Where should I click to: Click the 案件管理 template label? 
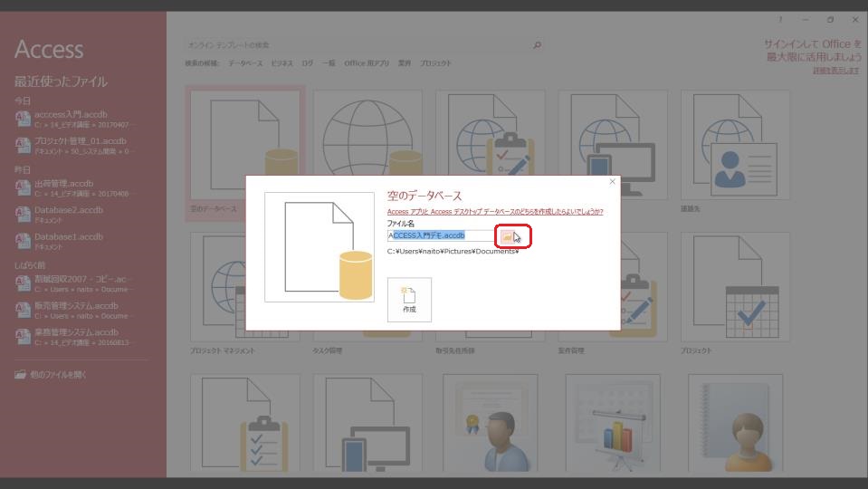click(x=571, y=350)
